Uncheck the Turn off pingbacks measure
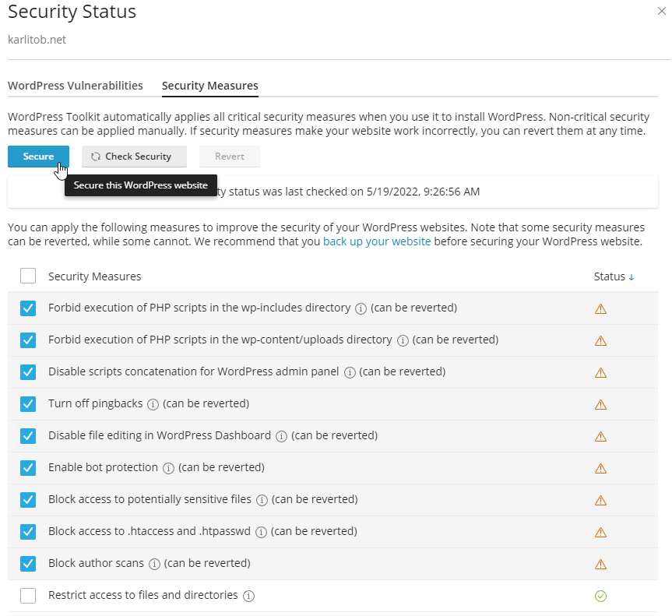Image resolution: width=672 pixels, height=616 pixels. pyautogui.click(x=28, y=404)
